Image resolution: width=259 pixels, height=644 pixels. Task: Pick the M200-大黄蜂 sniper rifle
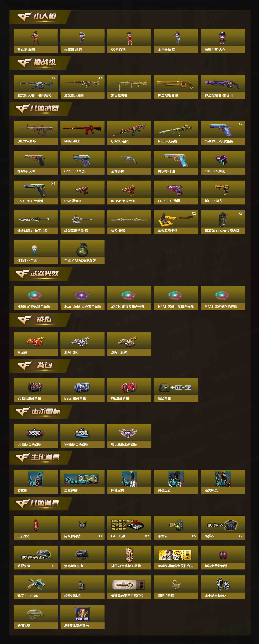(x=176, y=133)
